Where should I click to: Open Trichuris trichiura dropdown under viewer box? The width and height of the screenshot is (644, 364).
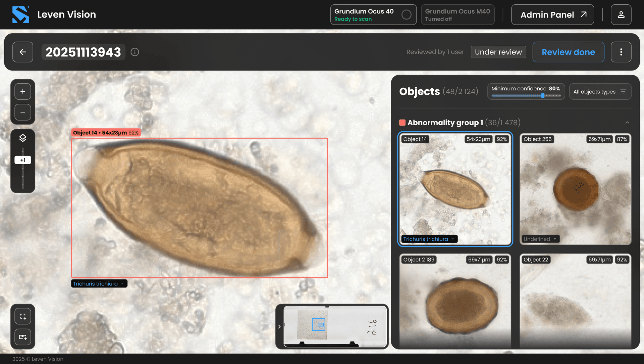pyautogui.click(x=99, y=284)
